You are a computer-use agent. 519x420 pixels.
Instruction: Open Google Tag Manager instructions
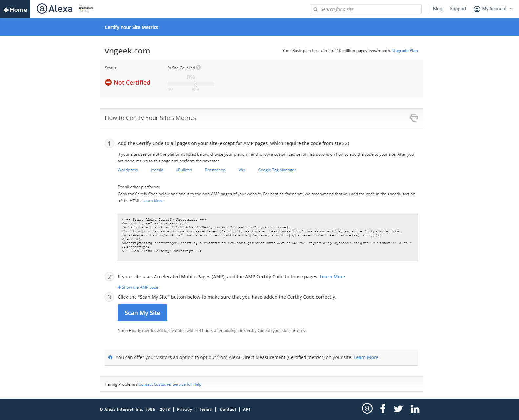click(x=277, y=170)
